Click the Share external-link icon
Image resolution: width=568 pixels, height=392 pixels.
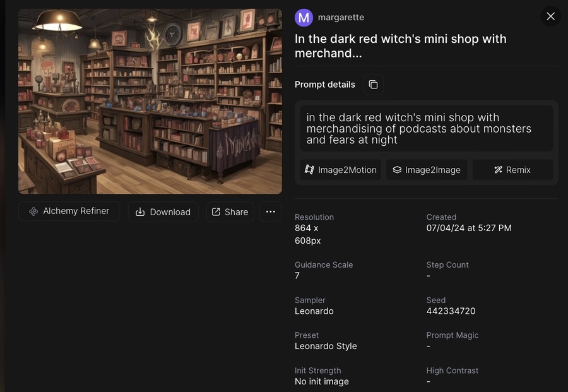(x=216, y=212)
